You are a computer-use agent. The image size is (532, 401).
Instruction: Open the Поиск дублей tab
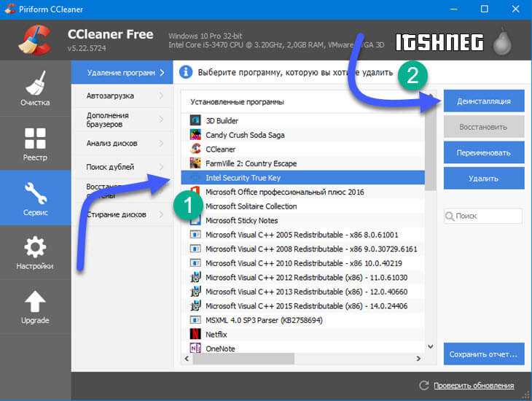tap(122, 167)
